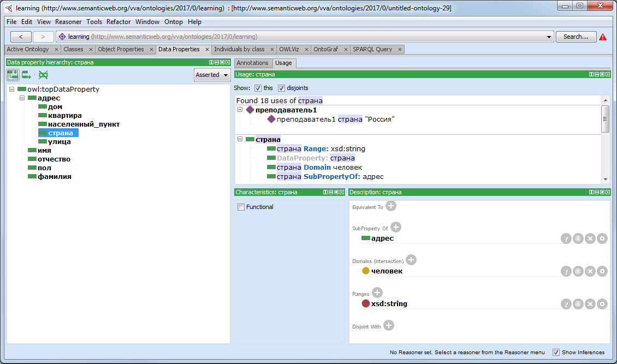This screenshot has width=617, height=364.
Task: Click the red warning triangle icon
Action: 603,37
